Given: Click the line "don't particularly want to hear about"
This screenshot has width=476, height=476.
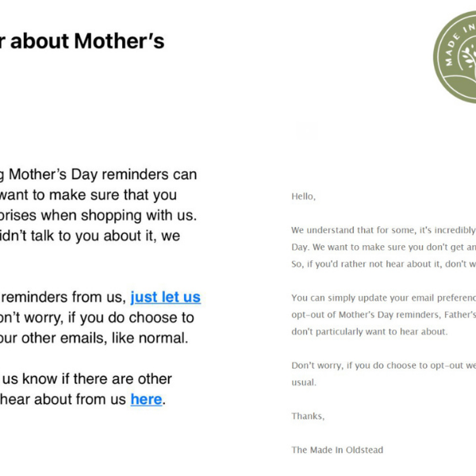Looking at the screenshot, I should pos(369,332).
